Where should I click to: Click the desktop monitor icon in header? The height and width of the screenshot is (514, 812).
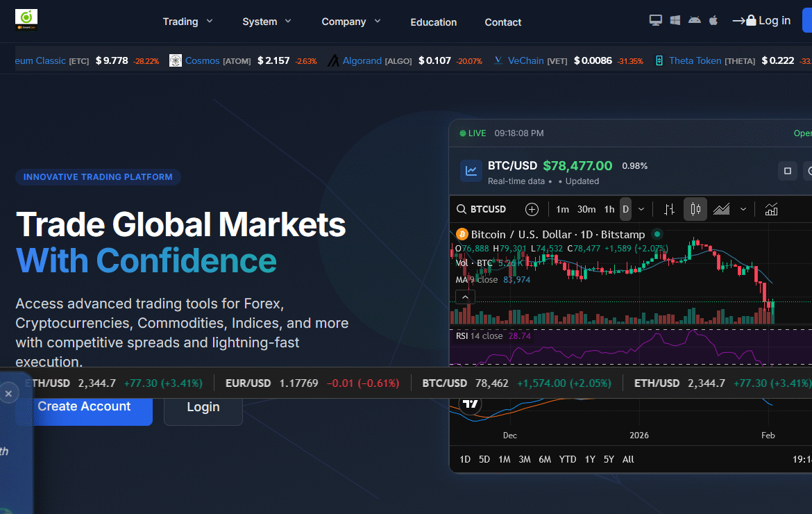655,21
